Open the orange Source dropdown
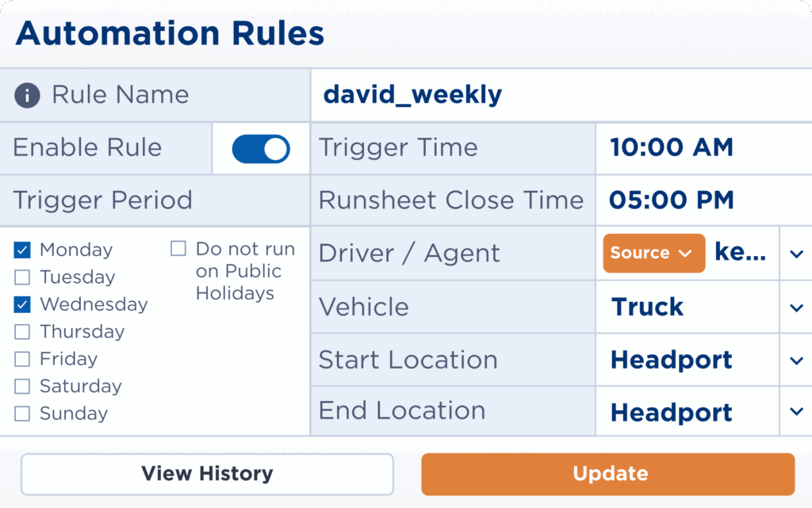The height and width of the screenshot is (508, 812). 653,254
